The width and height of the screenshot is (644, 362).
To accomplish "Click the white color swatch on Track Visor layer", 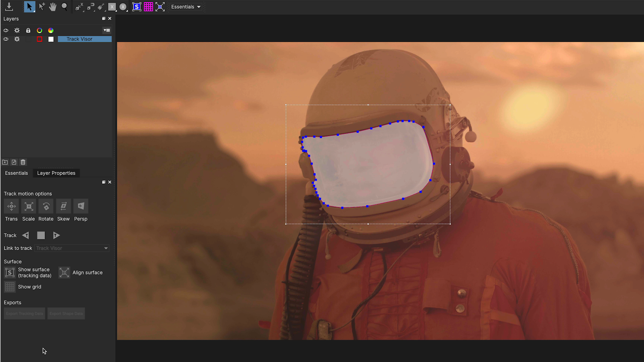I will pos(50,39).
